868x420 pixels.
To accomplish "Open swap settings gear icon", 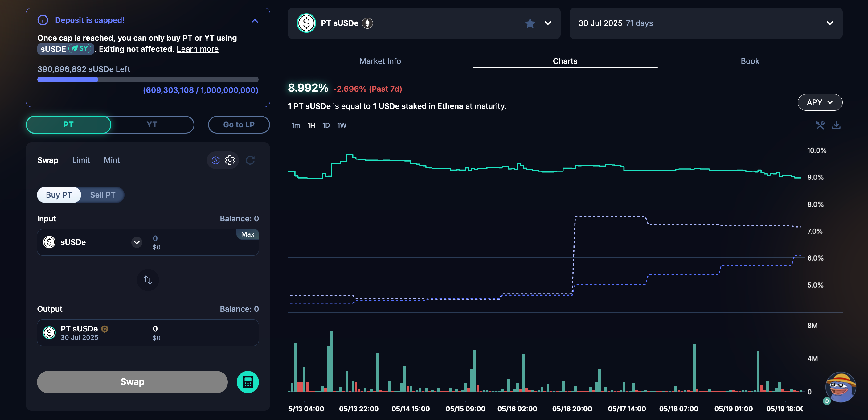I will click(230, 160).
